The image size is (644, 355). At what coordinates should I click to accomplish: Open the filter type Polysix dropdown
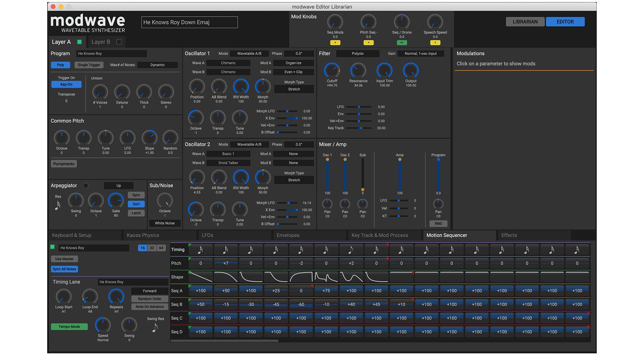(x=358, y=53)
